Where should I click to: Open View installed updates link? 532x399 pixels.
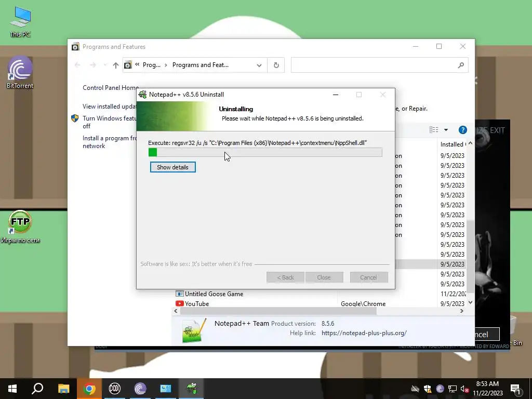pos(109,107)
